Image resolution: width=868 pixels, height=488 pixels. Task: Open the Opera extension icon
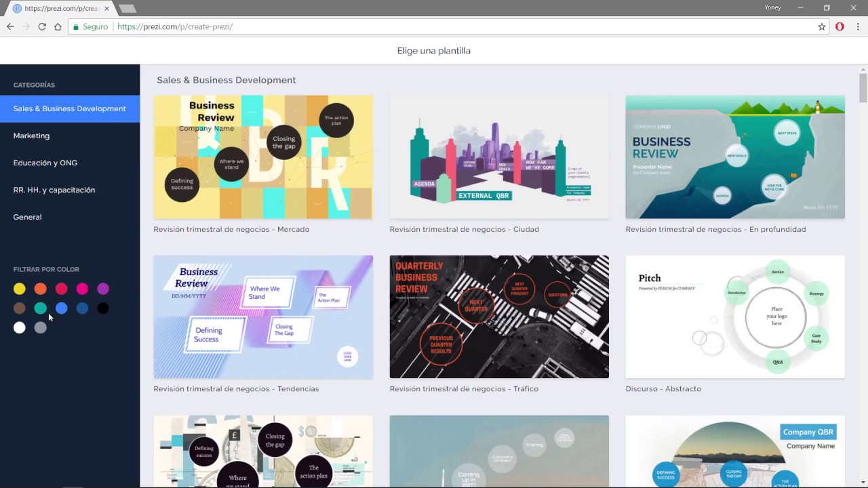point(840,26)
